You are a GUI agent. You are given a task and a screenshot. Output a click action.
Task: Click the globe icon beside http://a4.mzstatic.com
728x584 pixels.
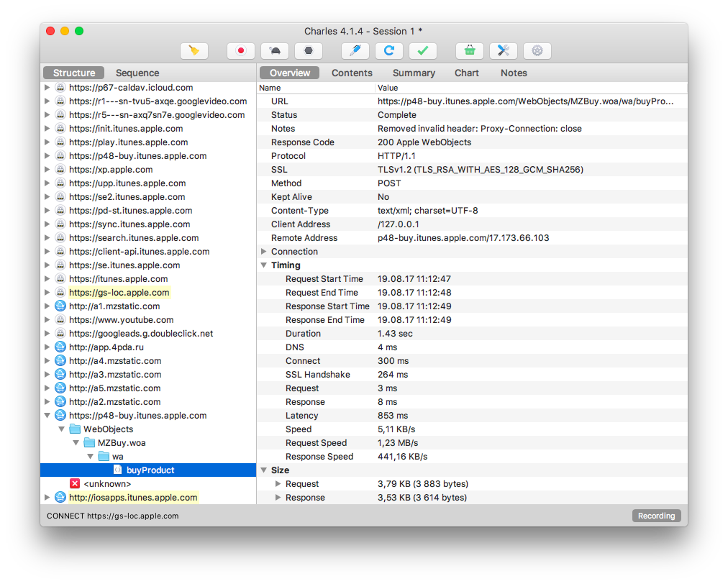click(60, 361)
